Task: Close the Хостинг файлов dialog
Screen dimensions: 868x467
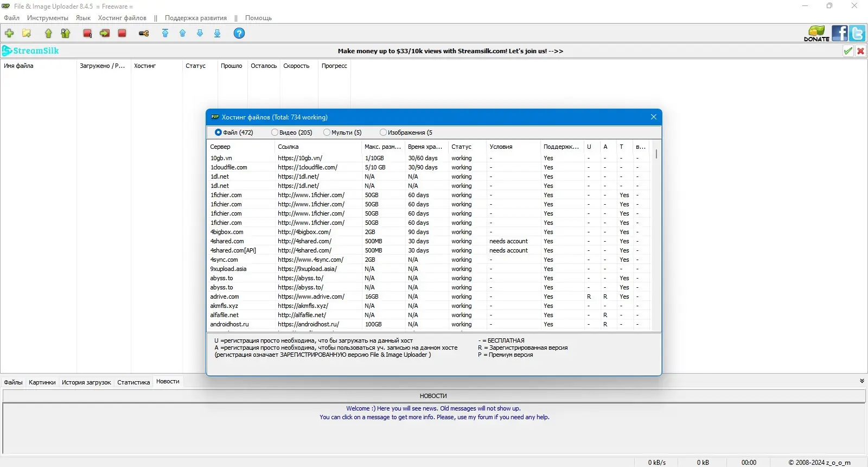Action: [654, 117]
